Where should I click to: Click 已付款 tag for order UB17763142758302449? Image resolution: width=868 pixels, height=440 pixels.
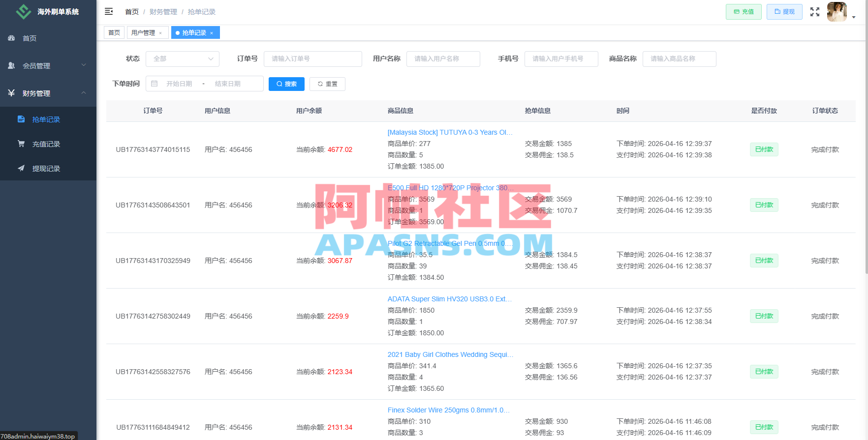(764, 316)
